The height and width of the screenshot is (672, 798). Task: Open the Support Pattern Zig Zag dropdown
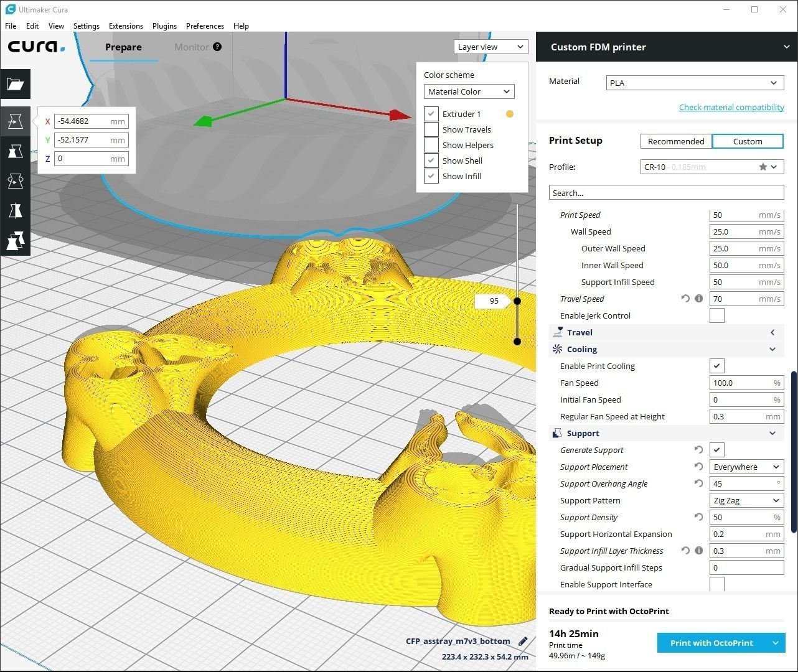[x=746, y=500]
